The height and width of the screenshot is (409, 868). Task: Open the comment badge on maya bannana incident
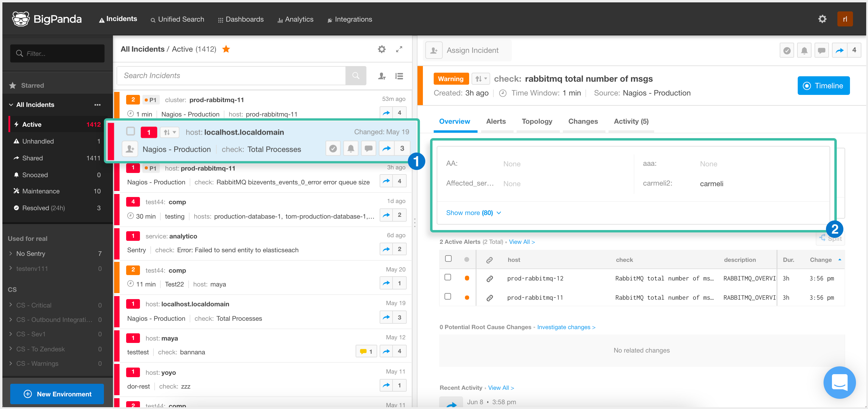click(x=366, y=351)
